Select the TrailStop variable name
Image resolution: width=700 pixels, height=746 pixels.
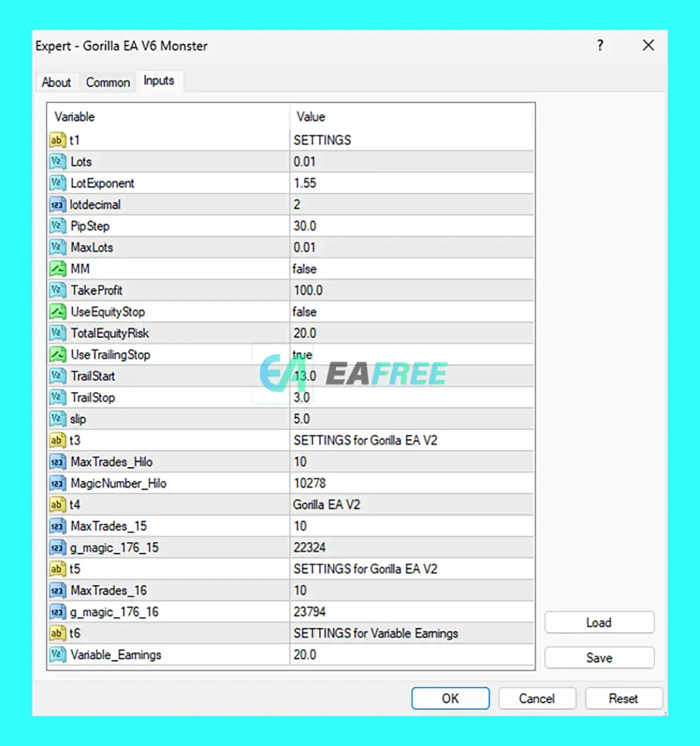click(x=93, y=398)
